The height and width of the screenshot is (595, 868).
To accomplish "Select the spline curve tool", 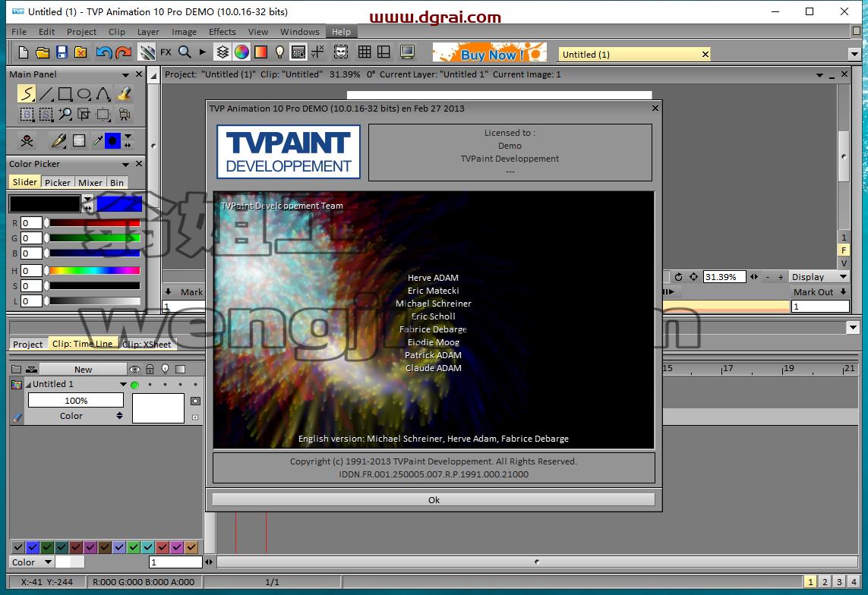I will (x=103, y=94).
